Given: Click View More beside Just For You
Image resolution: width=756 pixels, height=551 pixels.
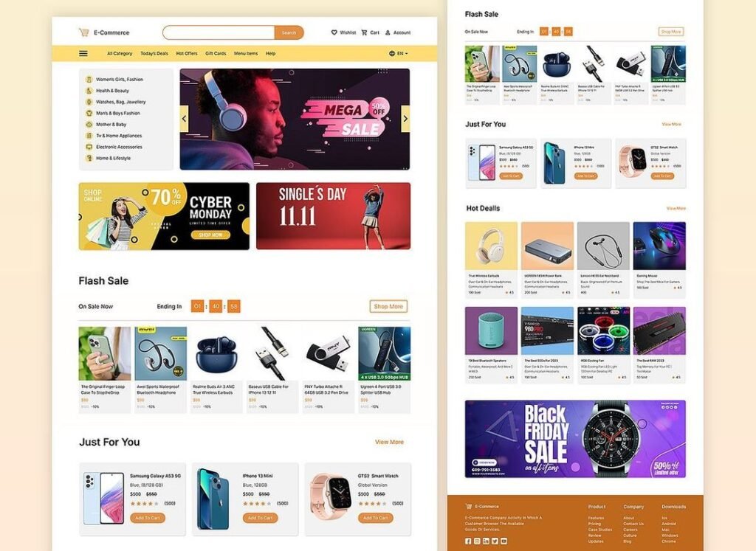Looking at the screenshot, I should (390, 442).
